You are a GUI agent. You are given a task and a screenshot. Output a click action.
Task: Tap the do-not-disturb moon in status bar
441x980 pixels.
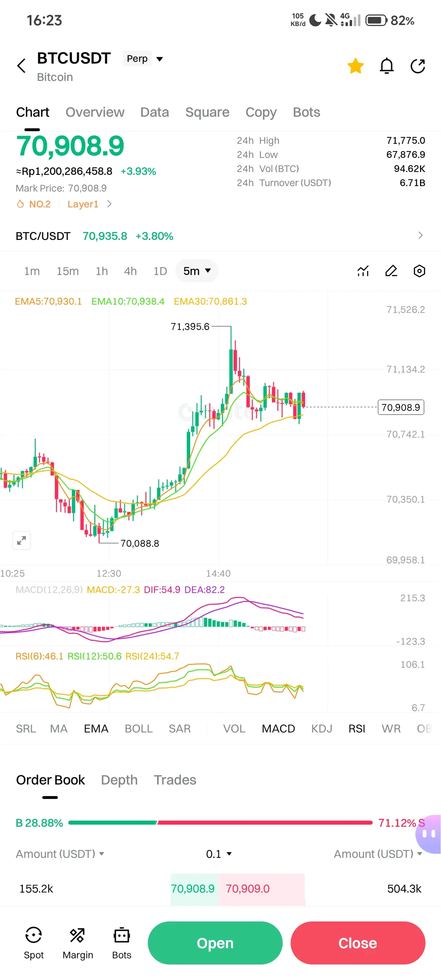pos(315,20)
